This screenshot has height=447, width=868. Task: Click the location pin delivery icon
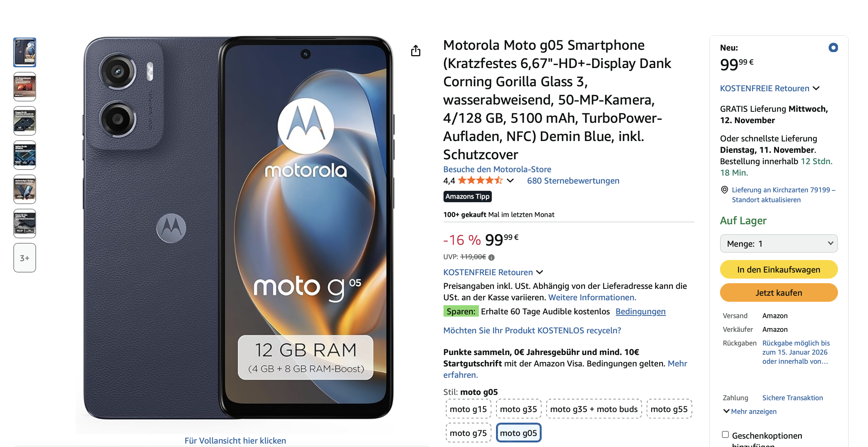[725, 190]
